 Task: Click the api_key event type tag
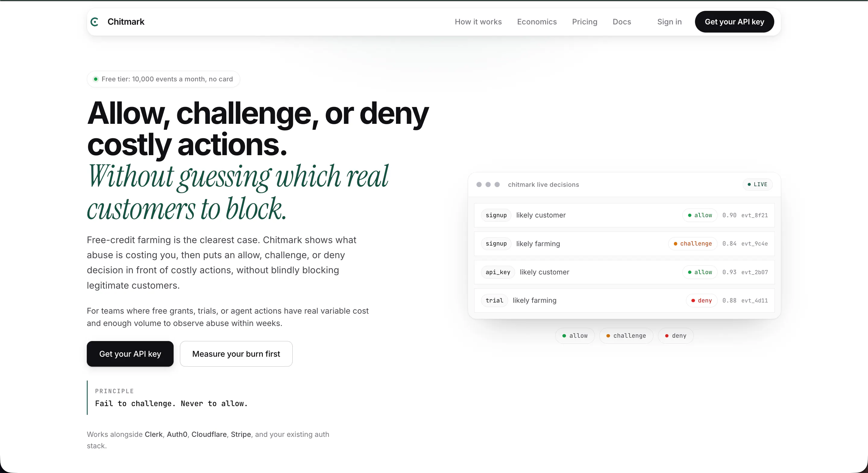(x=498, y=272)
